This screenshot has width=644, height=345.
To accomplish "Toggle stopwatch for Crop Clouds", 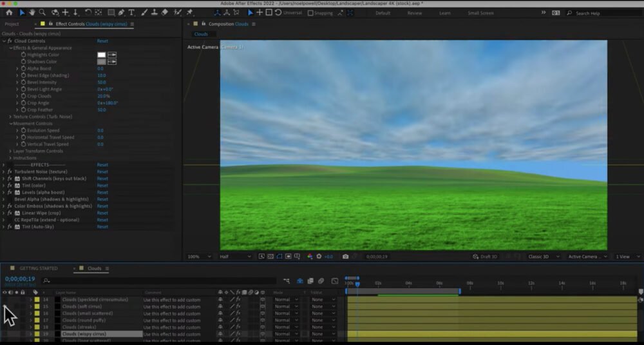I will pos(23,96).
